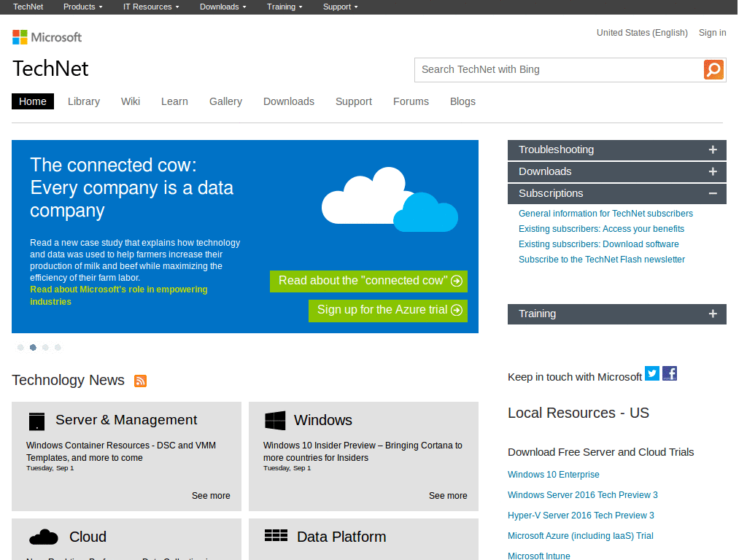Image resolution: width=747 pixels, height=560 pixels.
Task: See more in Windows news card
Action: (x=448, y=496)
